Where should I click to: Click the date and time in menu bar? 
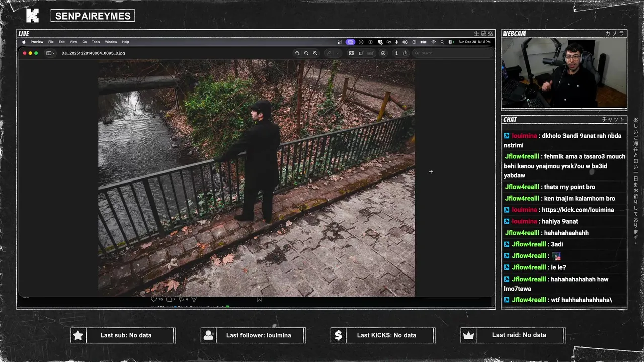474,42
